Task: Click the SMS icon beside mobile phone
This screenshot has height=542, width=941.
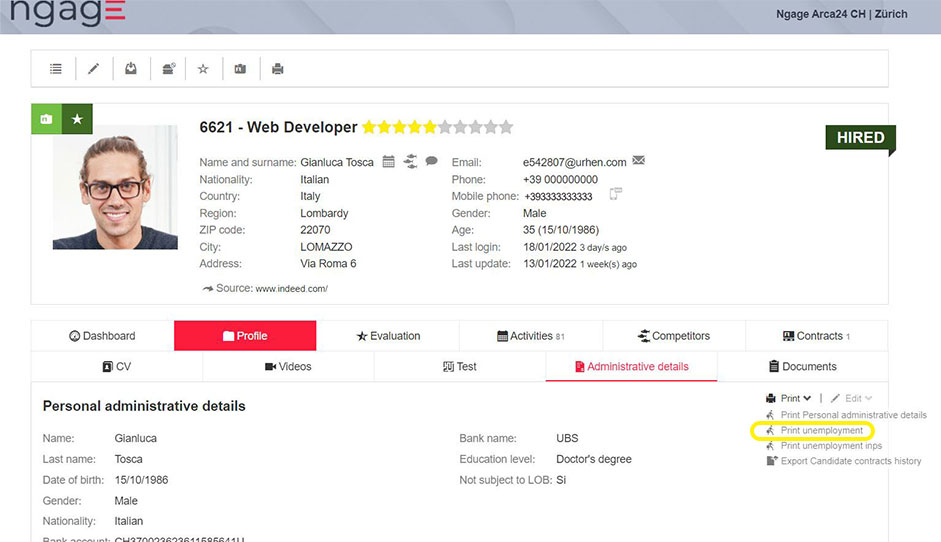Action: (x=616, y=194)
